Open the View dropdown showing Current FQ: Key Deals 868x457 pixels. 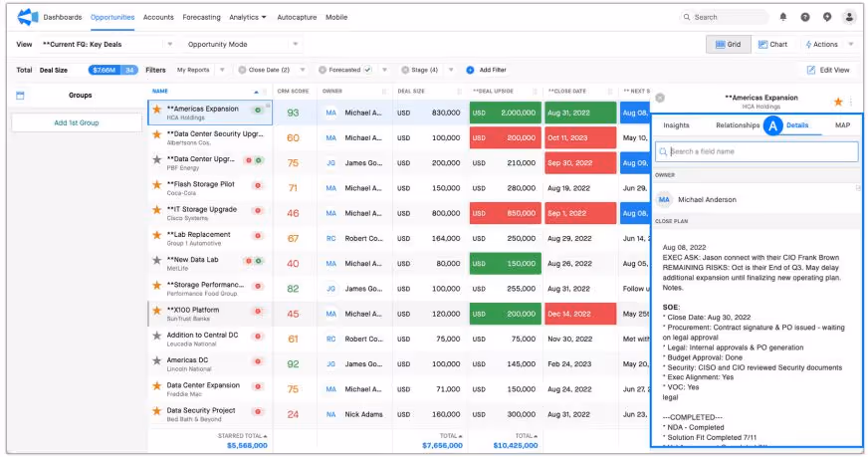107,45
